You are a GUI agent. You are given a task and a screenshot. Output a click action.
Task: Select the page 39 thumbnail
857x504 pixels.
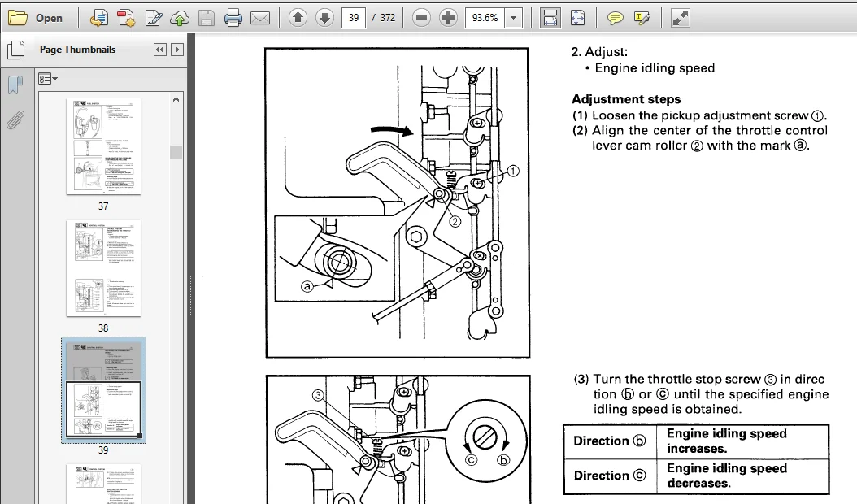tap(103, 389)
